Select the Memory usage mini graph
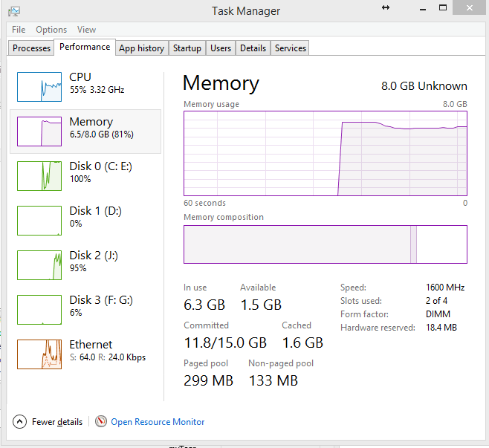The image size is (489, 448). (39, 132)
